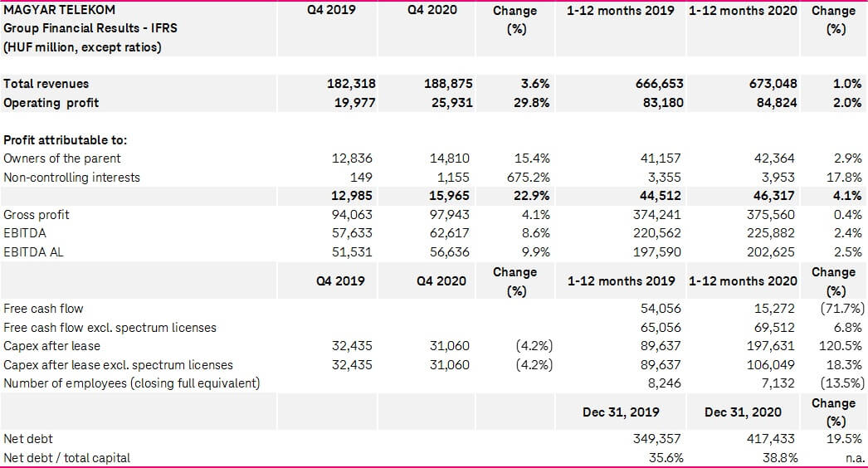Image resolution: width=868 pixels, height=468 pixels.
Task: Click Non-controlling interests value 3,953
Action: (778, 178)
